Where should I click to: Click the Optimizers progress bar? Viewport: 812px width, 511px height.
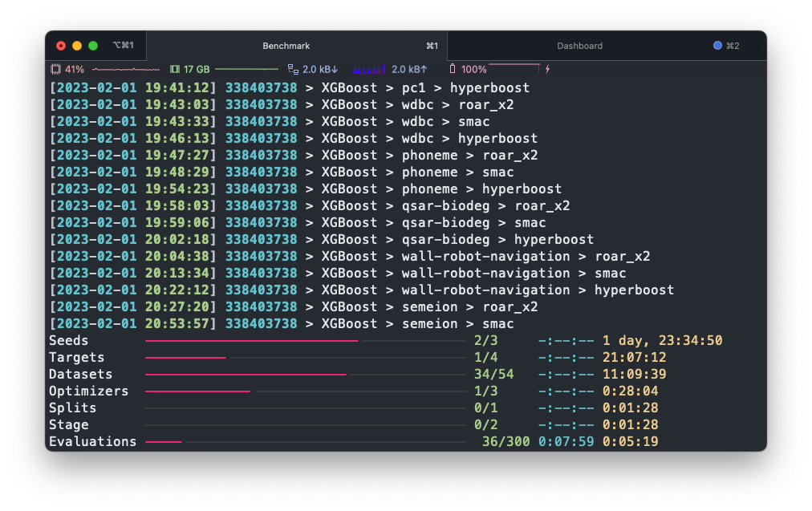306,391
